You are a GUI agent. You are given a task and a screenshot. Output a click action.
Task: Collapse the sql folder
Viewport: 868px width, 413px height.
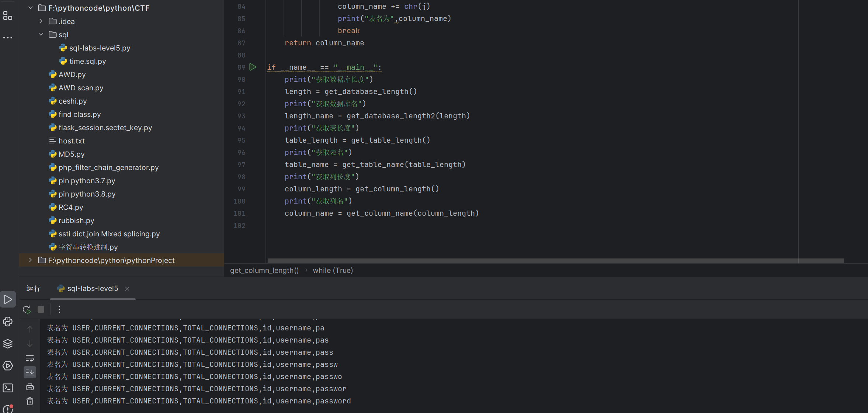pyautogui.click(x=41, y=34)
